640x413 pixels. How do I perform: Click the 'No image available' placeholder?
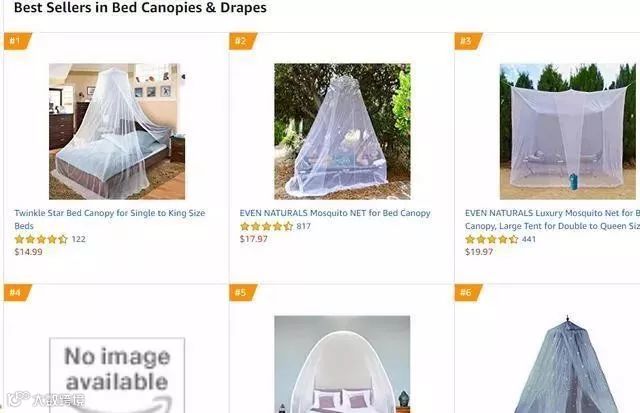pyautogui.click(x=117, y=375)
